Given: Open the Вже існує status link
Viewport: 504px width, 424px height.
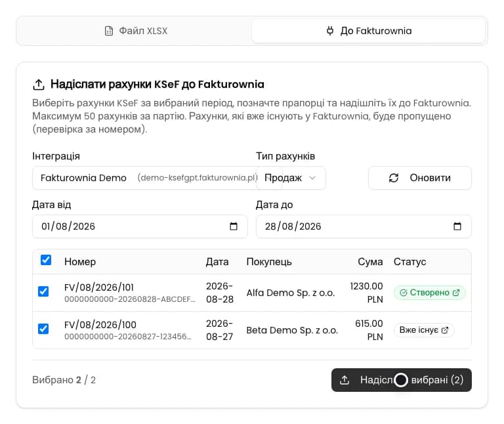Looking at the screenshot, I should 424,330.
